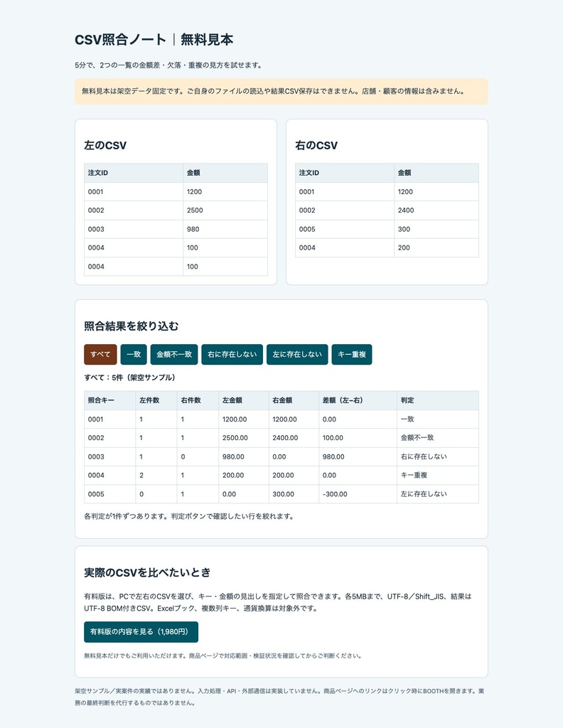The height and width of the screenshot is (728, 563).
Task: Select the 100.00 difference cell
Action: click(x=358, y=438)
